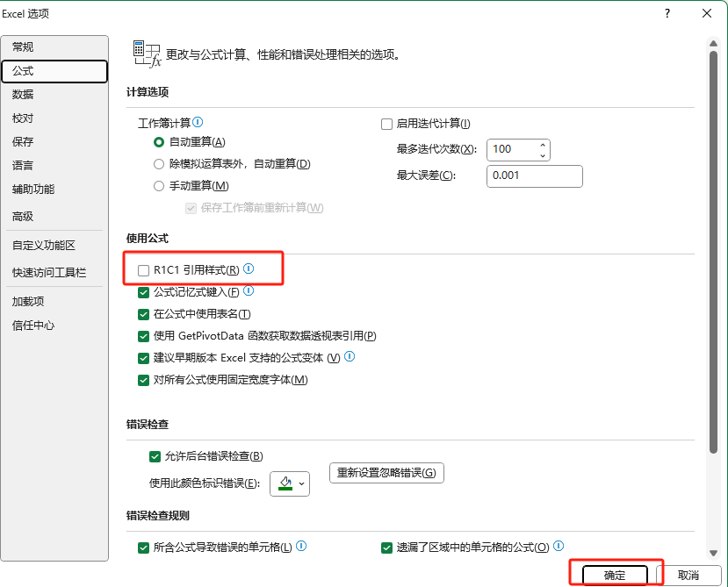
Task: Toggle 允许后台错误检查 checkbox
Action: tap(155, 456)
